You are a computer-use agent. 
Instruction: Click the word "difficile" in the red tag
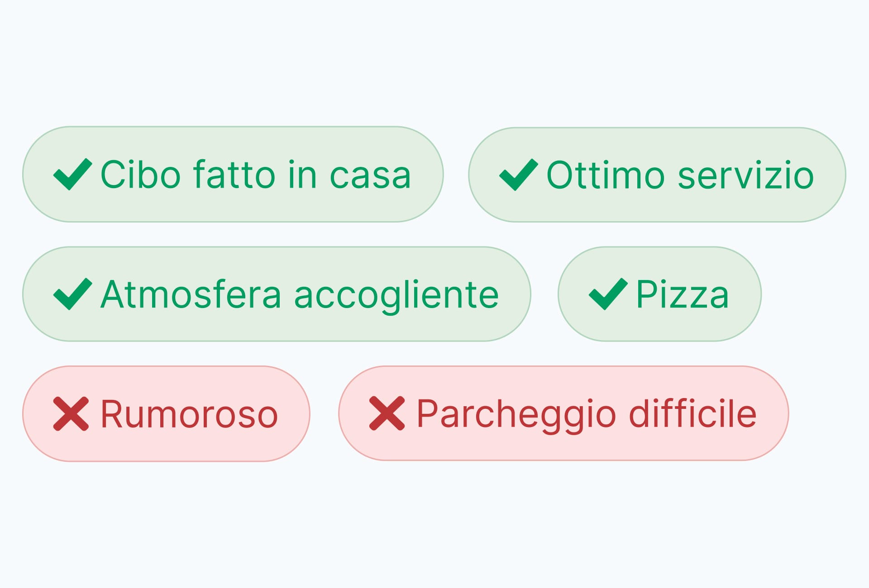693,414
